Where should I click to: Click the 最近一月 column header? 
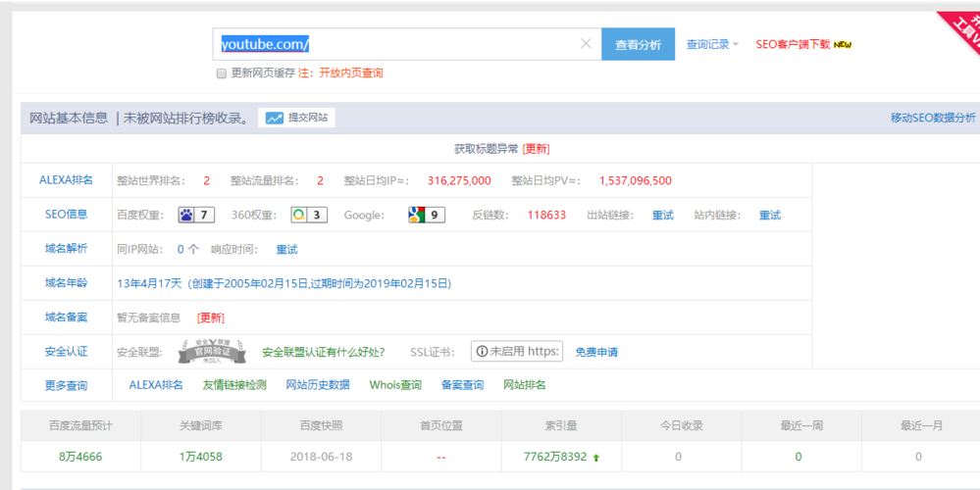tap(921, 425)
